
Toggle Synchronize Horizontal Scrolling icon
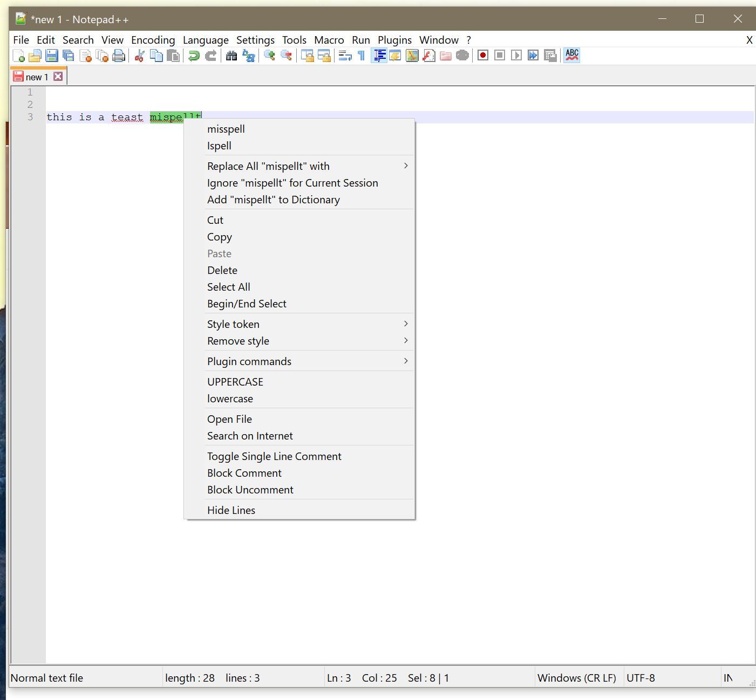[x=324, y=56]
